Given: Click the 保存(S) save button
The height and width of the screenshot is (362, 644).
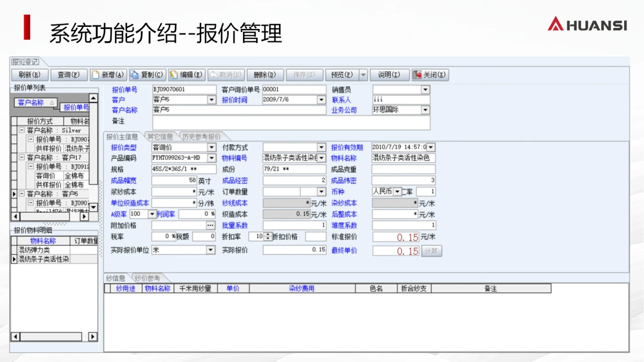Looking at the screenshot, I should coord(304,75).
